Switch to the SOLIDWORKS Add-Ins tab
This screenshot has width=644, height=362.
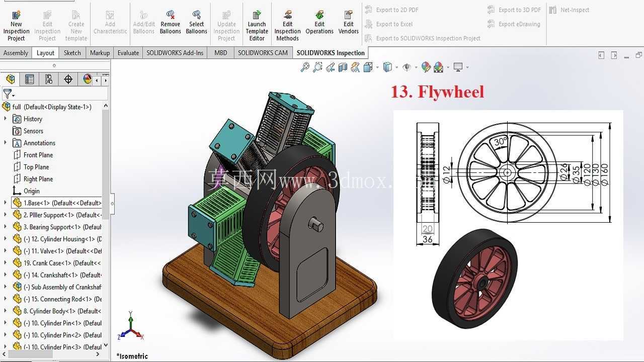(x=175, y=53)
